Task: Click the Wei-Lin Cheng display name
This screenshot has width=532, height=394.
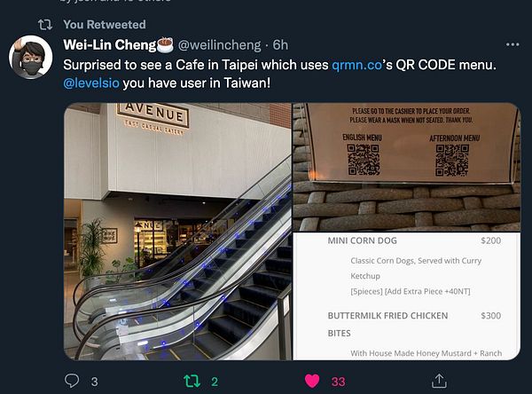Action: tap(110, 45)
